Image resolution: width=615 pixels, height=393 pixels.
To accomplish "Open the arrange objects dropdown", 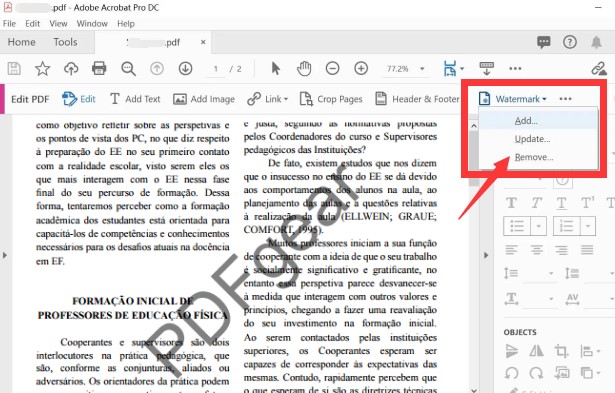I will (x=590, y=373).
